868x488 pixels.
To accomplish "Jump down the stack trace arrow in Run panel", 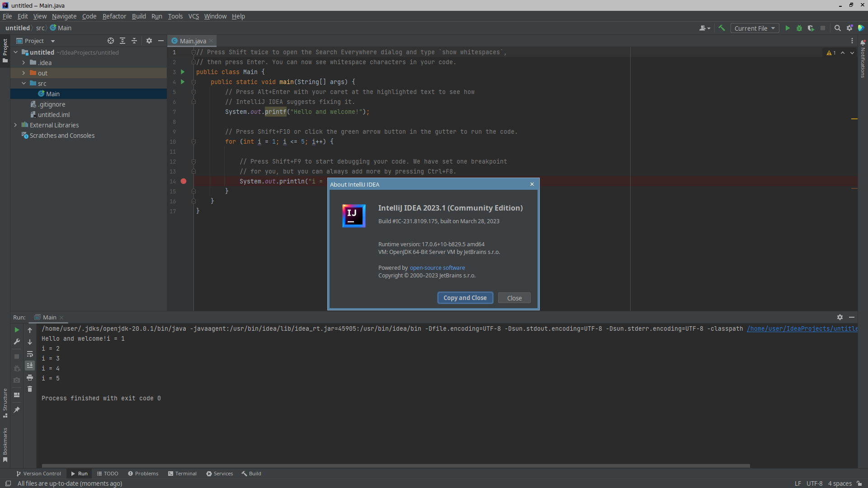I will pyautogui.click(x=30, y=342).
